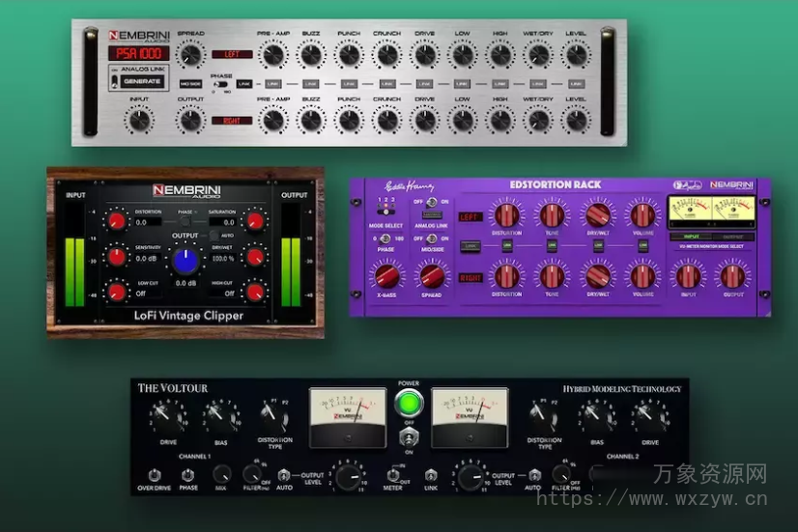Click the Distortion knob in LoFi Vintage Clipper
This screenshot has height=532, width=798.
click(x=117, y=221)
